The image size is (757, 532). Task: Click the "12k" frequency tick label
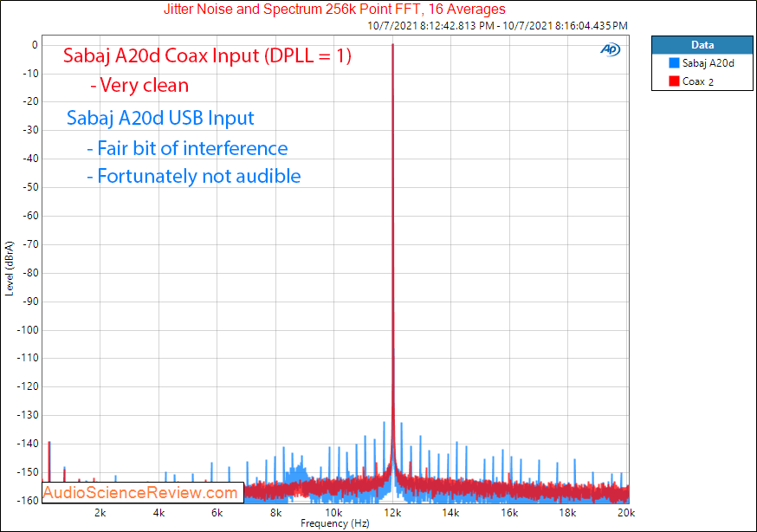point(392,513)
